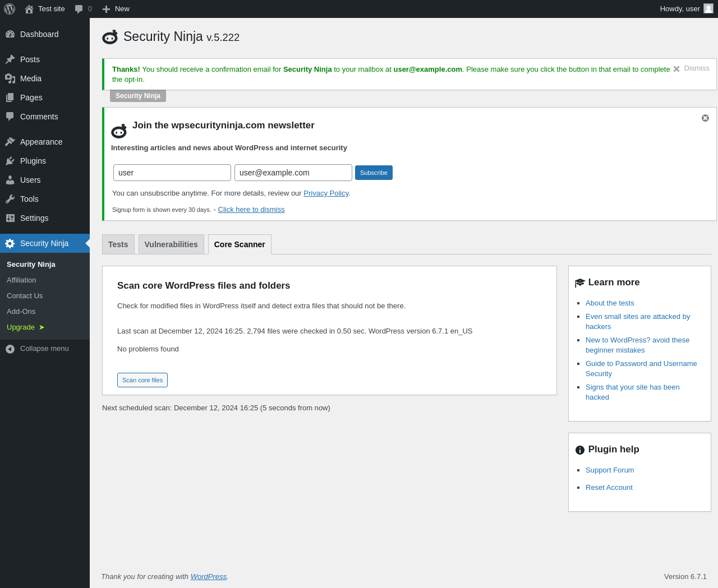Click the Subscribe button
Viewport: 718px width, 588px height.
(374, 173)
